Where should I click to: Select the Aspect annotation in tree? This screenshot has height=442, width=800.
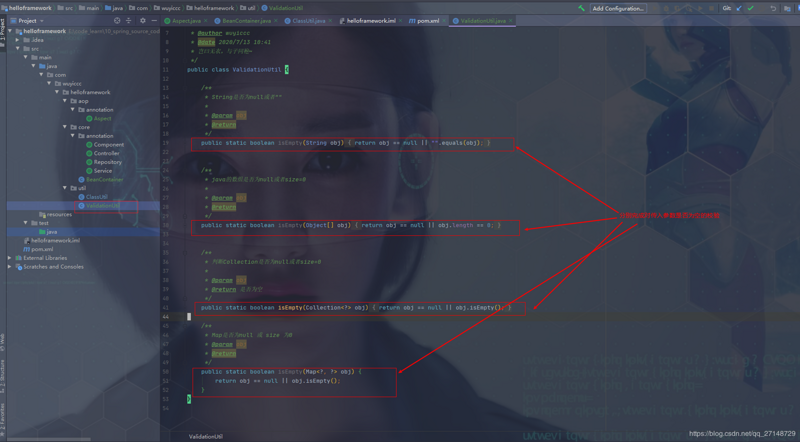coord(98,118)
